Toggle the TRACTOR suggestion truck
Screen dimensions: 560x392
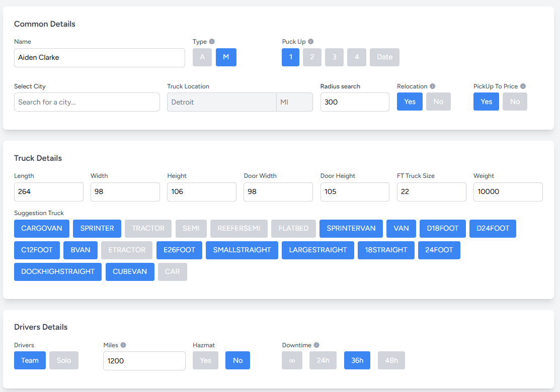[x=148, y=228]
